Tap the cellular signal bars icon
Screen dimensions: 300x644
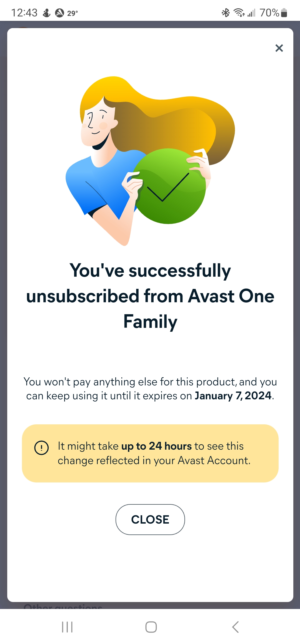[x=251, y=13]
